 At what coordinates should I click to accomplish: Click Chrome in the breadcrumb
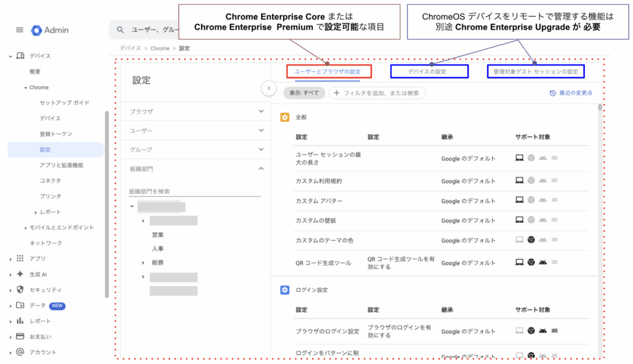(160, 48)
